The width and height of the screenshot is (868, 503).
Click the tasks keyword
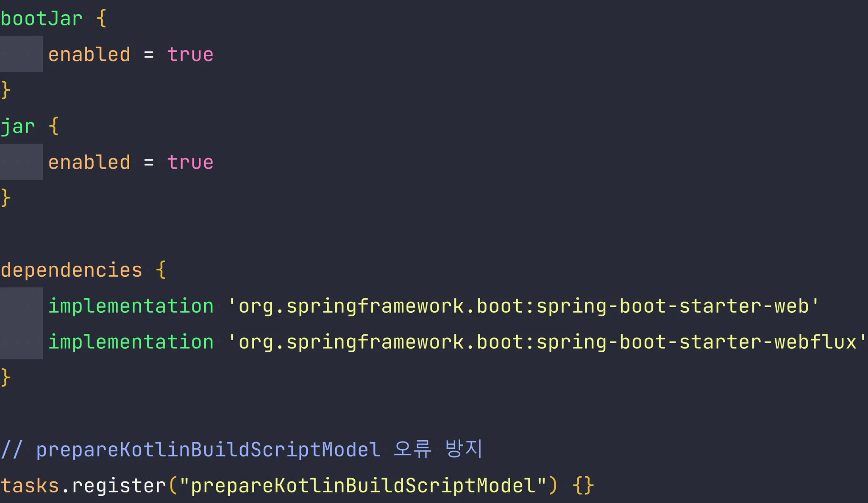pyautogui.click(x=30, y=486)
